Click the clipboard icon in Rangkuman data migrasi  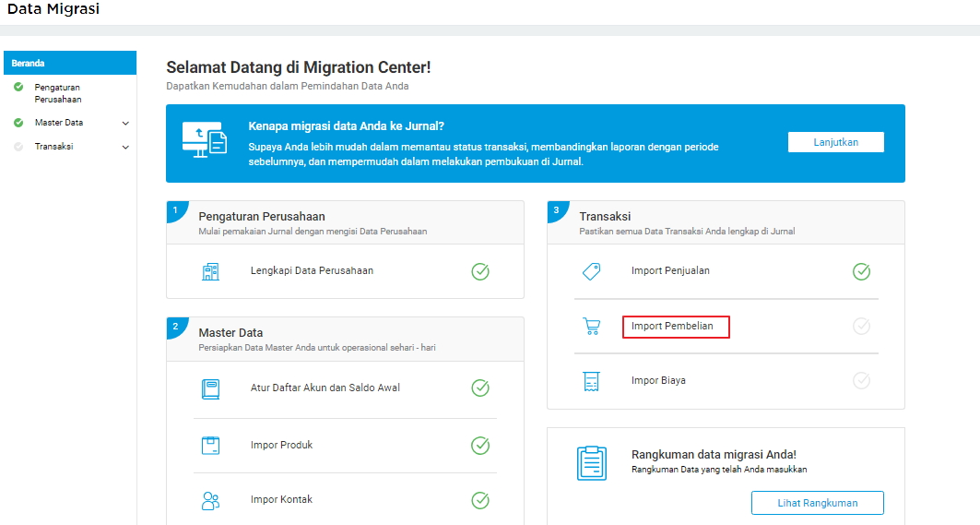click(591, 463)
